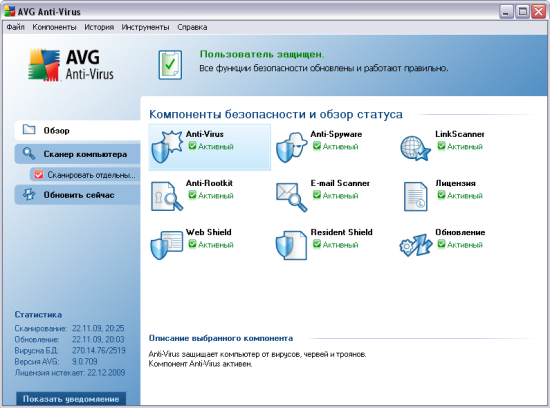
Task: Select the Anti-Spyware component title
Action: click(x=336, y=134)
